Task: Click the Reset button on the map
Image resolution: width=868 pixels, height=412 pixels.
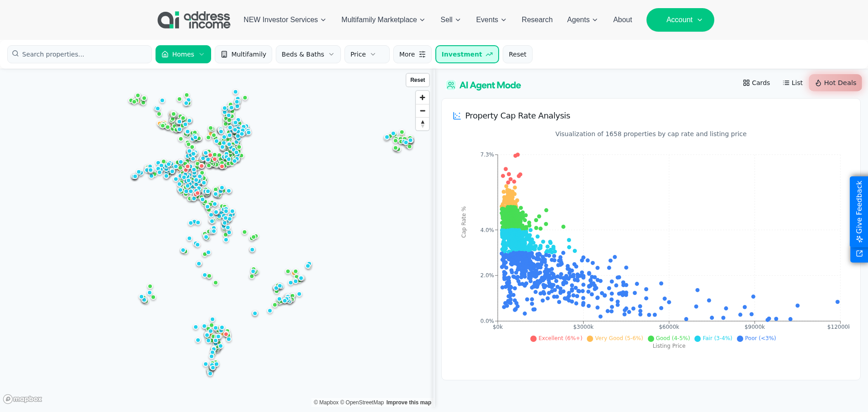Action: click(x=417, y=80)
